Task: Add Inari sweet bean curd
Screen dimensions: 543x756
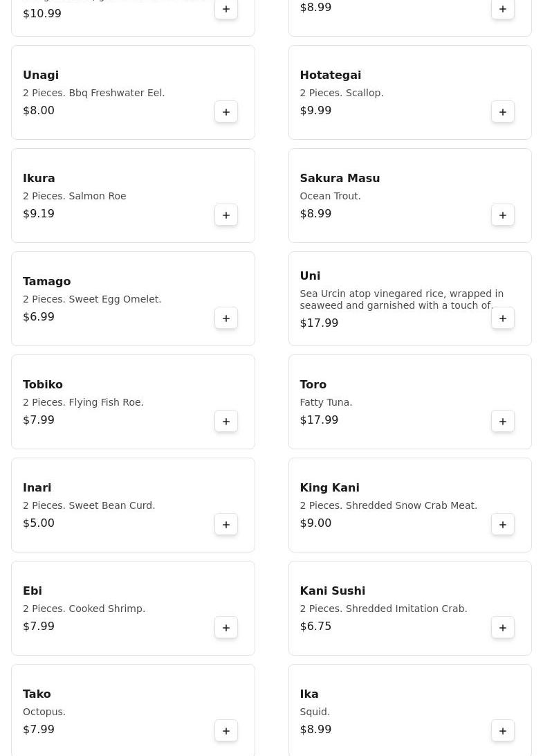Action: click(226, 525)
